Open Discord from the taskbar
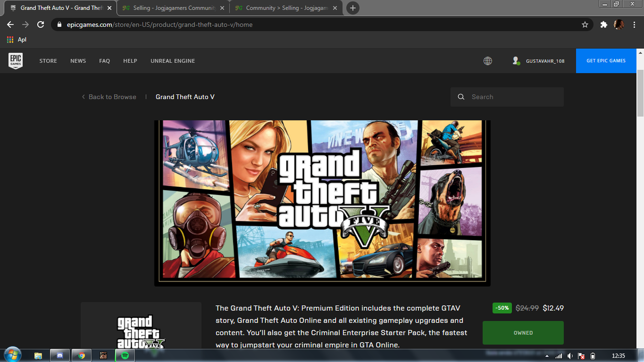644x362 pixels. point(60,355)
